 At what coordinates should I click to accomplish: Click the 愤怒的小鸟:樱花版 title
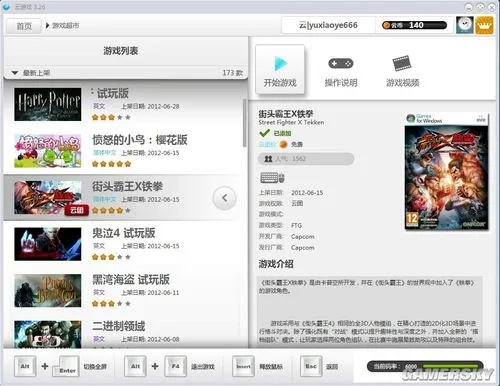(x=140, y=140)
